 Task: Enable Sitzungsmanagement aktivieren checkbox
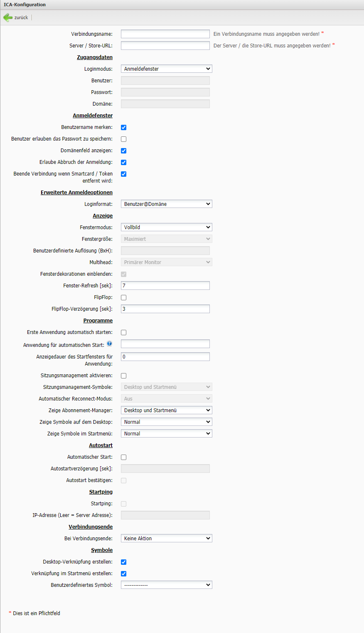coord(123,376)
